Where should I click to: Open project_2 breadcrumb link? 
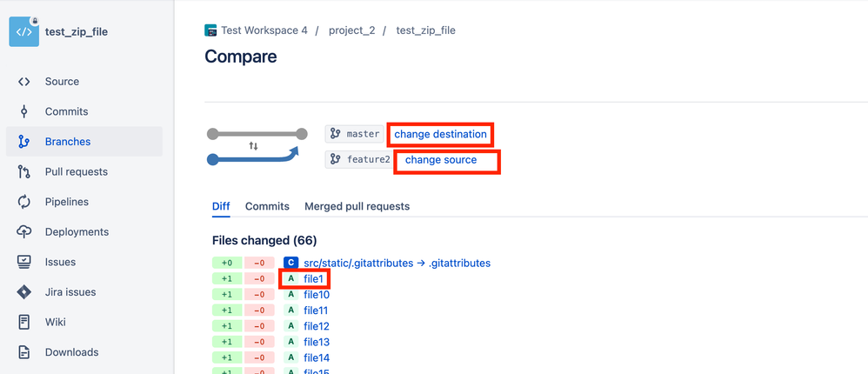point(352,30)
